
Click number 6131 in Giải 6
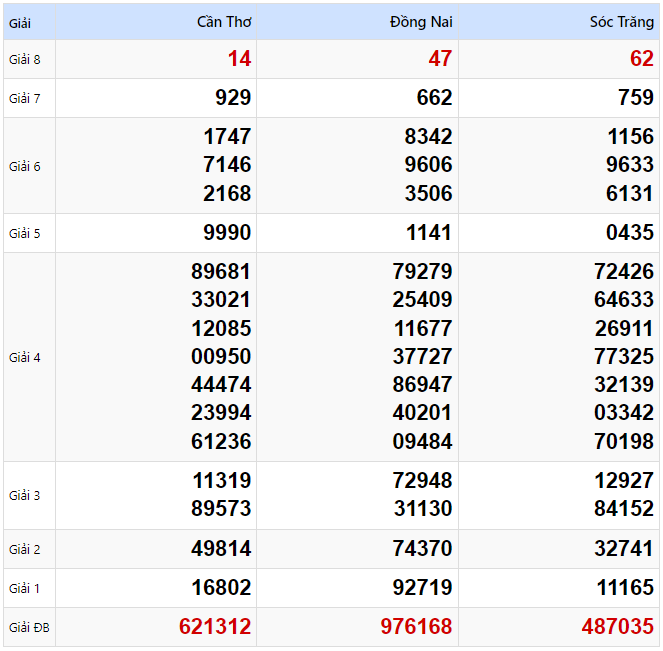[630, 193]
